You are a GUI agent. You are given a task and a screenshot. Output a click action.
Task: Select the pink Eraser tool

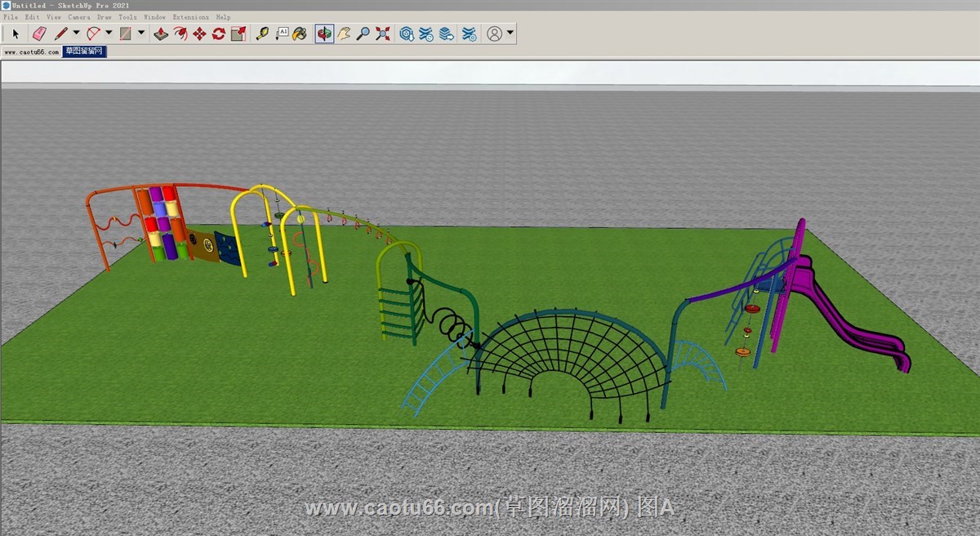tap(38, 33)
